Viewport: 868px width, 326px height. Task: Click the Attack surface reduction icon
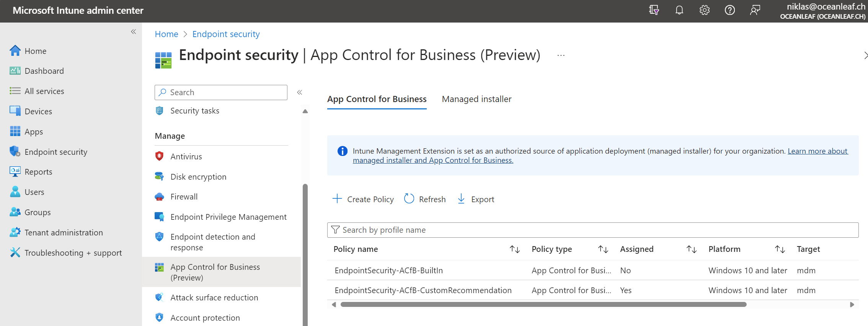pos(160,297)
